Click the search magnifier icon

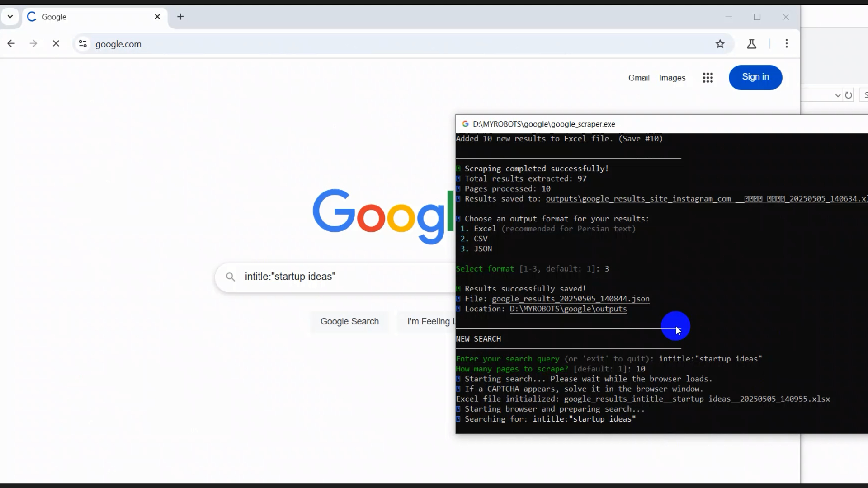231,277
